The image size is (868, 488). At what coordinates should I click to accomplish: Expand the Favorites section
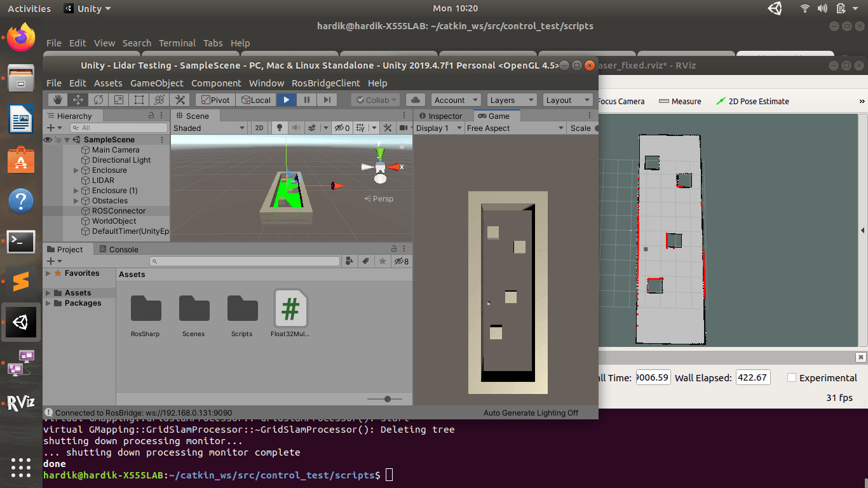[48, 273]
